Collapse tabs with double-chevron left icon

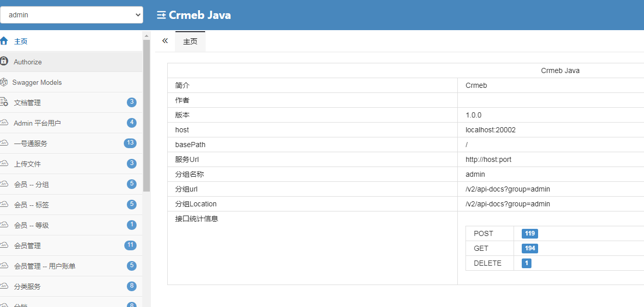(x=165, y=41)
